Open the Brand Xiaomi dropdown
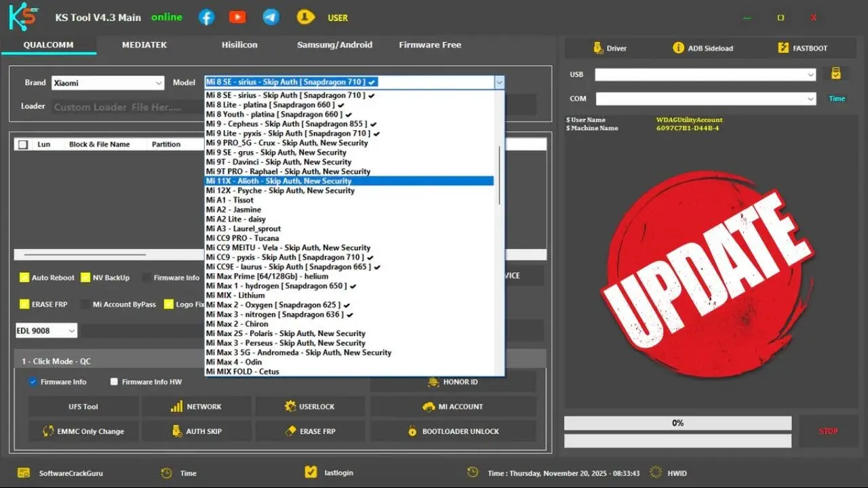Image resolution: width=868 pixels, height=488 pixels. point(108,83)
